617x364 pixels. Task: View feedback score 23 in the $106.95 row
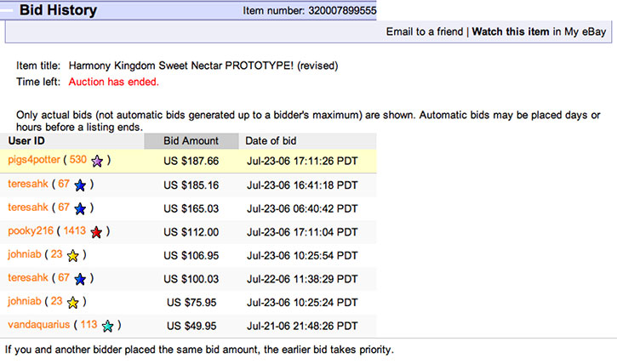tap(56, 254)
